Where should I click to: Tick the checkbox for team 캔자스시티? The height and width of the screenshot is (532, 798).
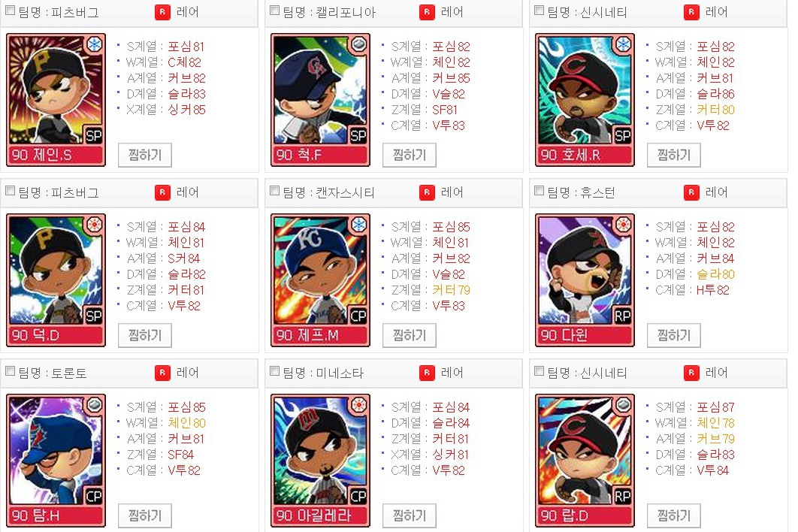274,190
